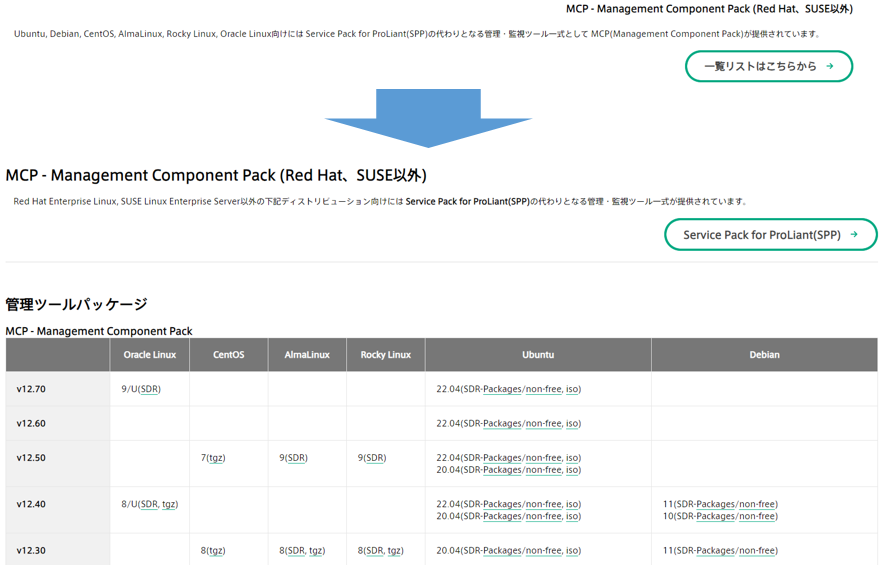Image resolution: width=887 pixels, height=569 pixels.
Task: Select the v12.40 row label
Action: [31, 504]
